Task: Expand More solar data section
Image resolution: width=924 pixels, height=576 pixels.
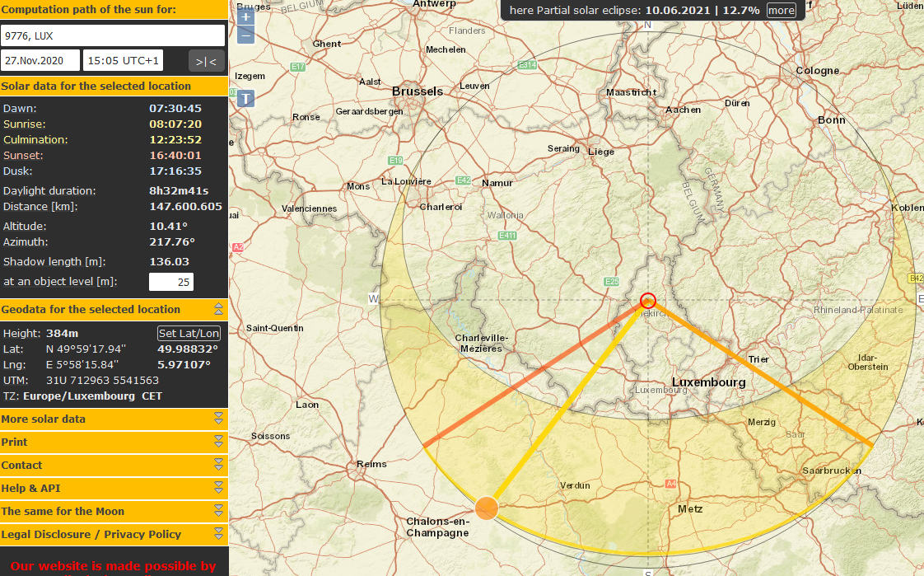Action: pyautogui.click(x=114, y=419)
